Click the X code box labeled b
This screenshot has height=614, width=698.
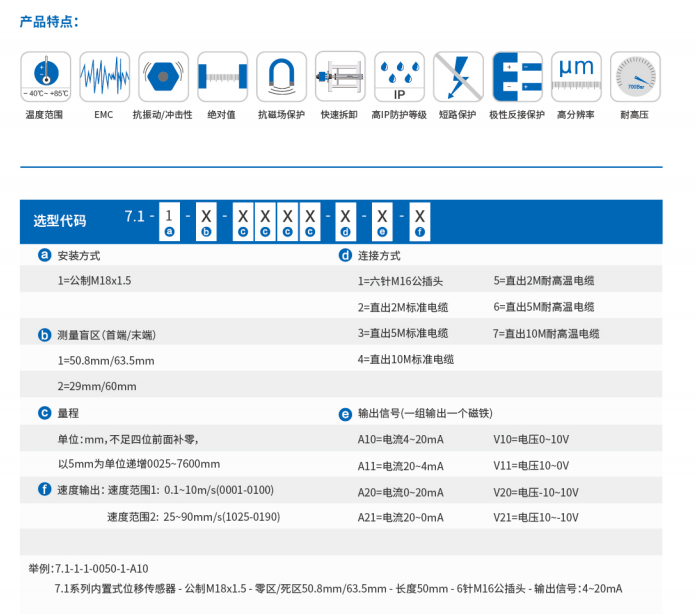point(206,217)
